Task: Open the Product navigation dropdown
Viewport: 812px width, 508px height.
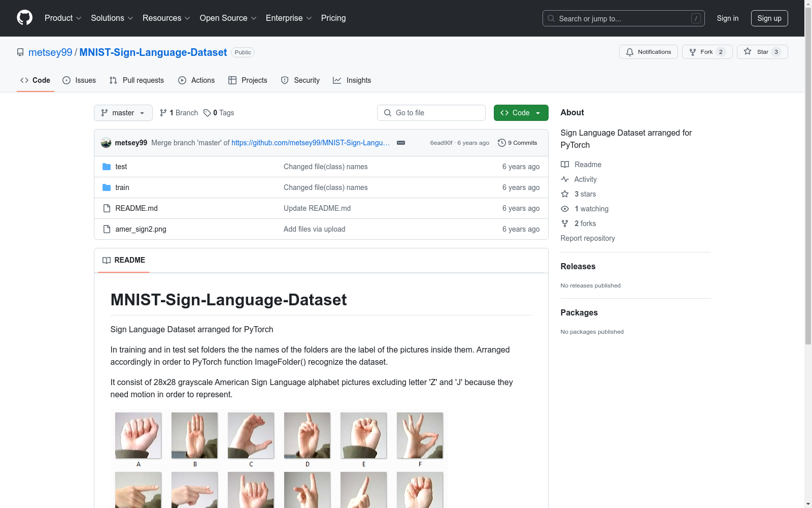Action: coord(62,18)
